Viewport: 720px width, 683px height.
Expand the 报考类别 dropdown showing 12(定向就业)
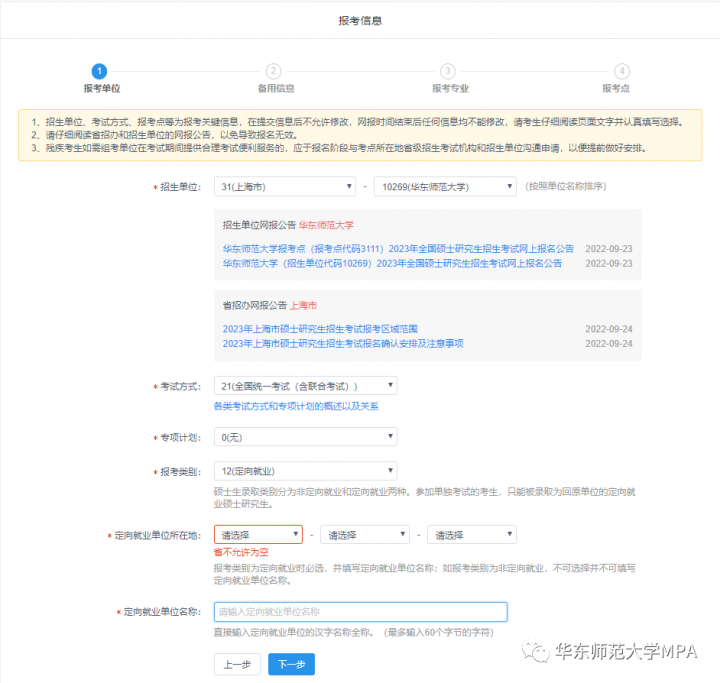[x=305, y=471]
